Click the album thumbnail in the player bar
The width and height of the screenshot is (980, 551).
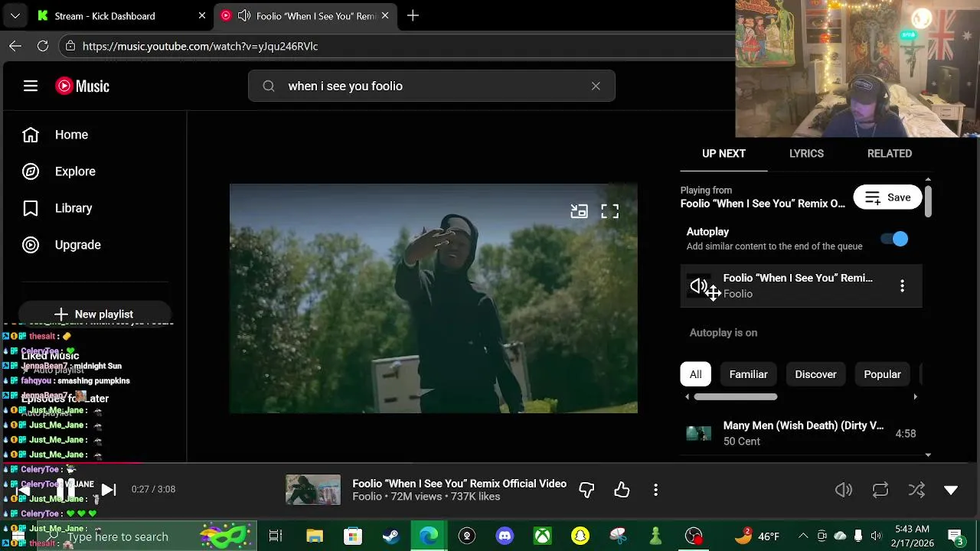click(313, 490)
